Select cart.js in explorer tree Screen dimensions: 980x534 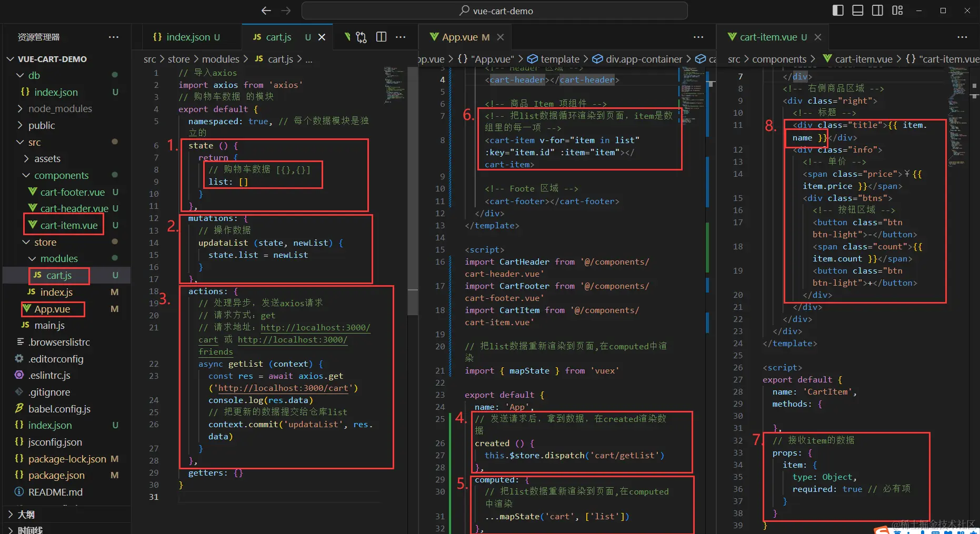[58, 275]
